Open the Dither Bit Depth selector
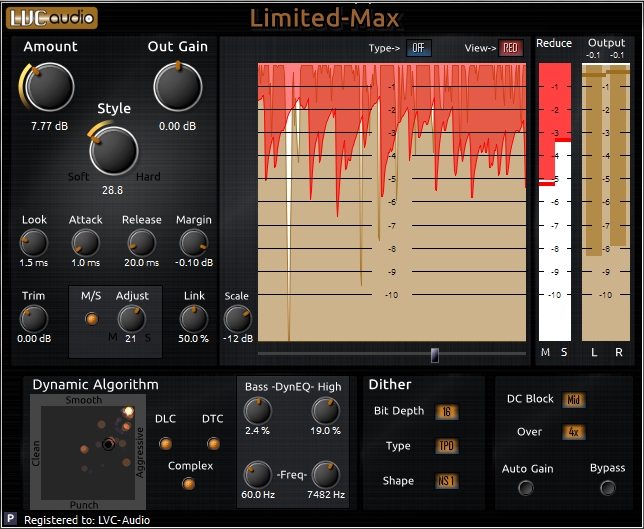The width and height of the screenshot is (644, 529). pyautogui.click(x=447, y=412)
